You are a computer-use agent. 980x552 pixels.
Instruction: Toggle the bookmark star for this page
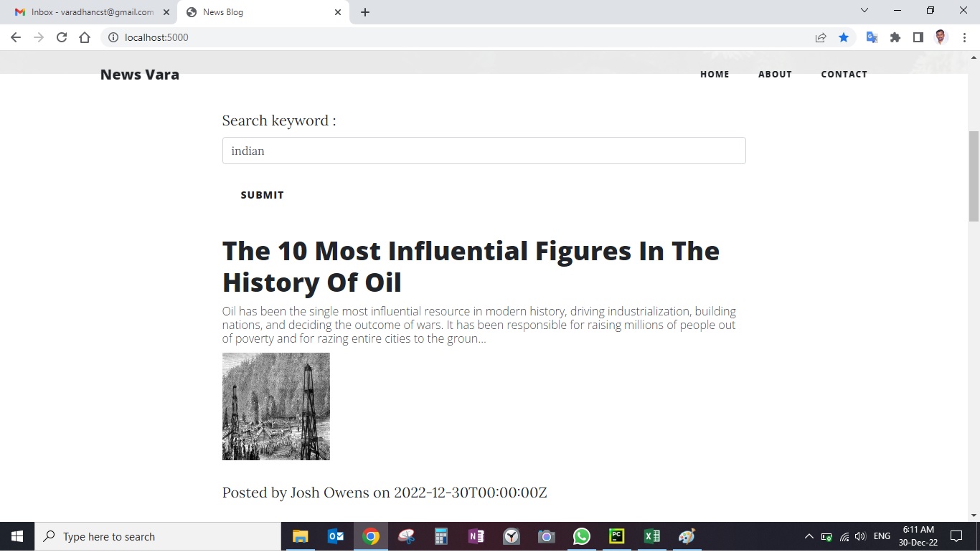click(844, 37)
